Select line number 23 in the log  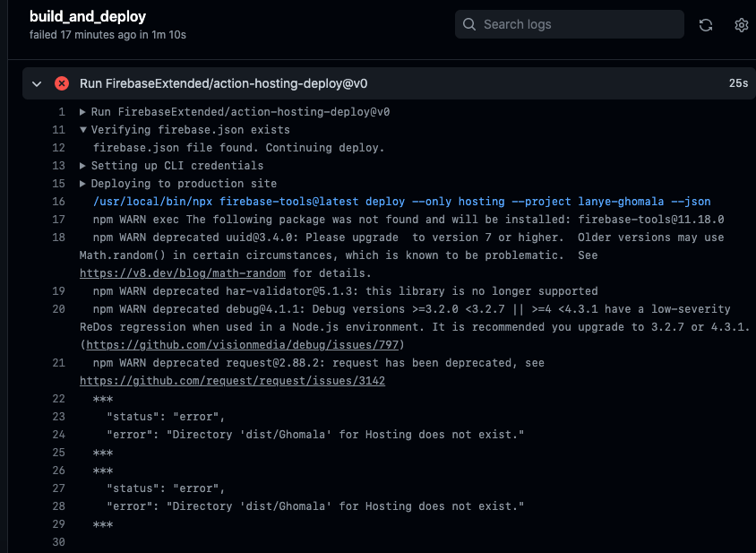58,416
